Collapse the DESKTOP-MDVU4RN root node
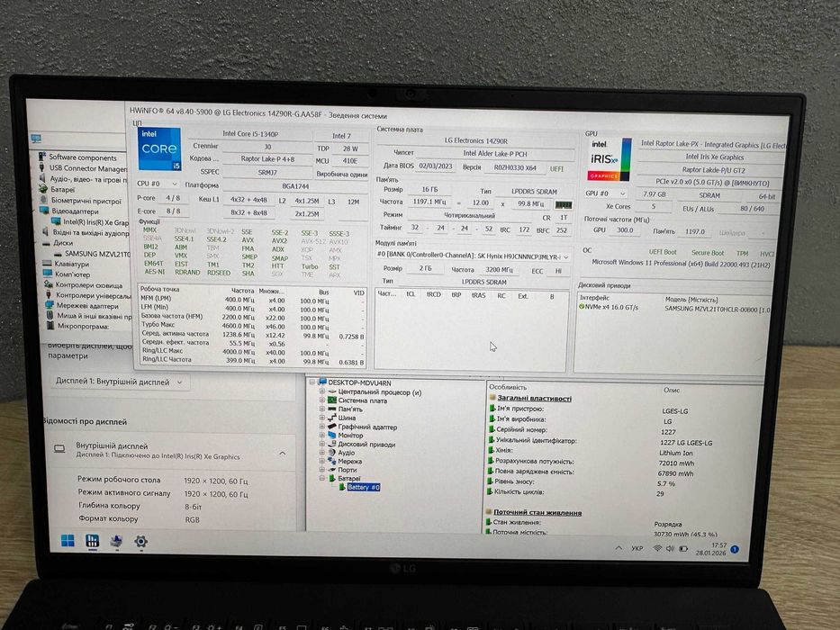 [312, 382]
